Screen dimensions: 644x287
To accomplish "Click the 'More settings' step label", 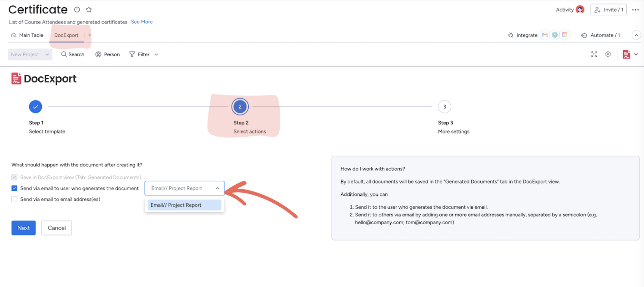I will point(454,131).
